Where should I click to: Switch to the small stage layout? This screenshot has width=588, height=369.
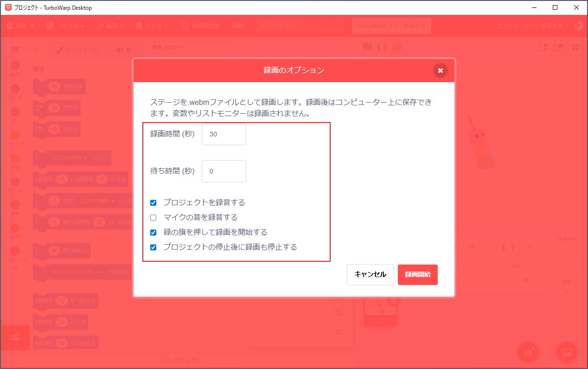[543, 47]
